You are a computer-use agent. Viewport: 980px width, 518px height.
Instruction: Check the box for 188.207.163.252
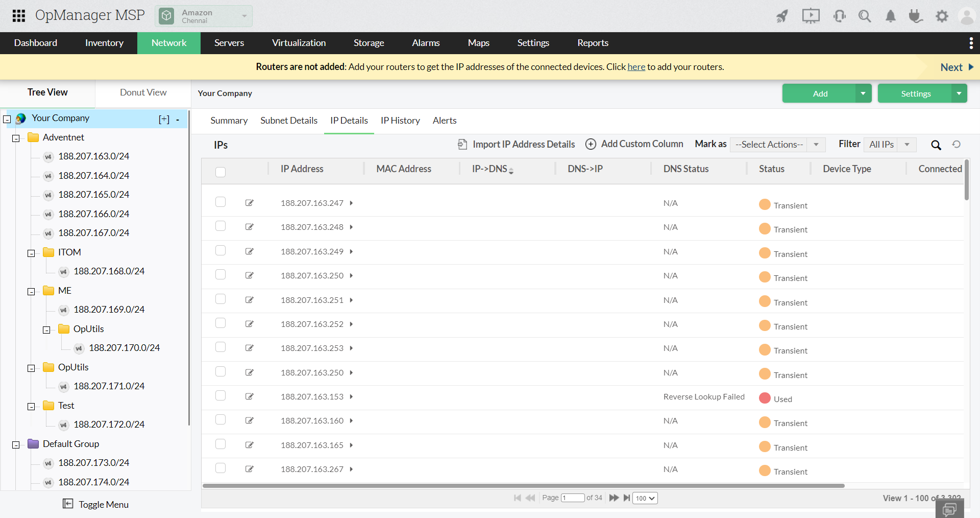(x=220, y=323)
